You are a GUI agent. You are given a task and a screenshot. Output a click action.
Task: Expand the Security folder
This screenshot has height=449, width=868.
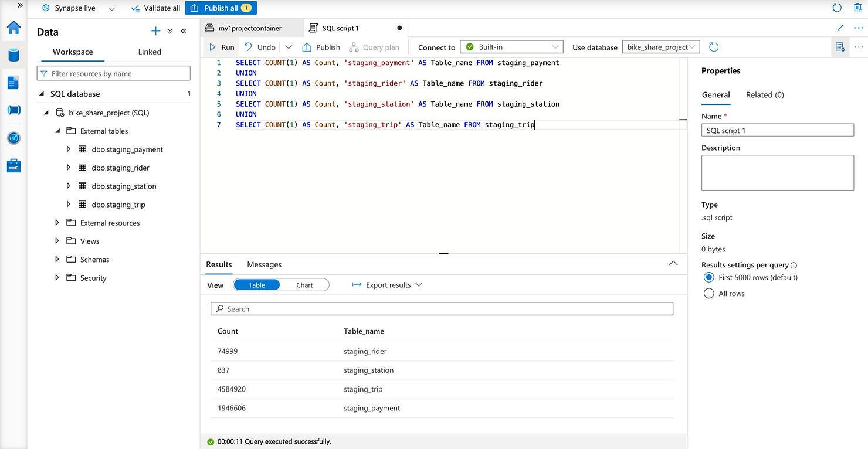pos(57,278)
